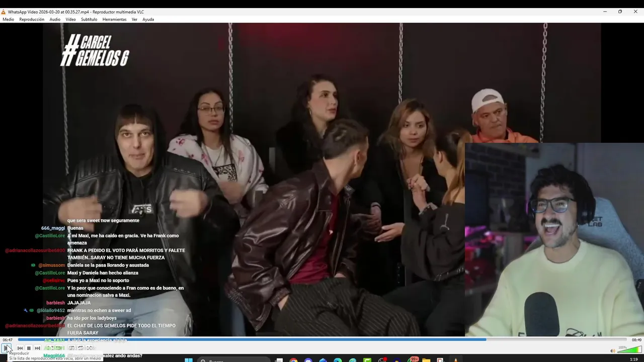Click the taskbar clock showing 1:19
Viewport: 644px width, 362px height.
tap(633, 359)
